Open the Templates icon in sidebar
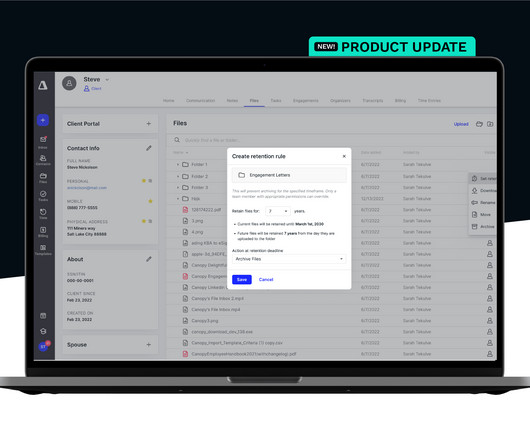This screenshot has width=530, height=442. (x=43, y=248)
